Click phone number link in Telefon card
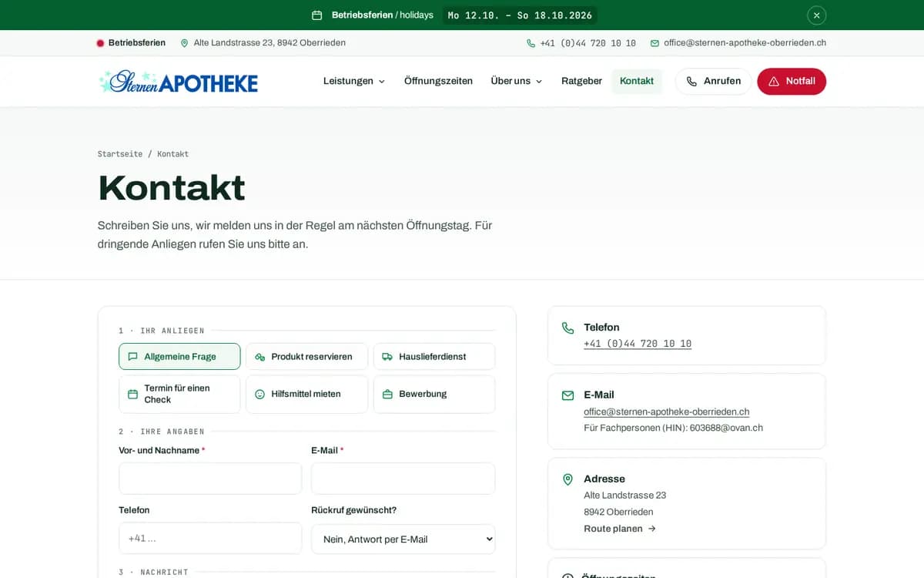 pyautogui.click(x=638, y=344)
